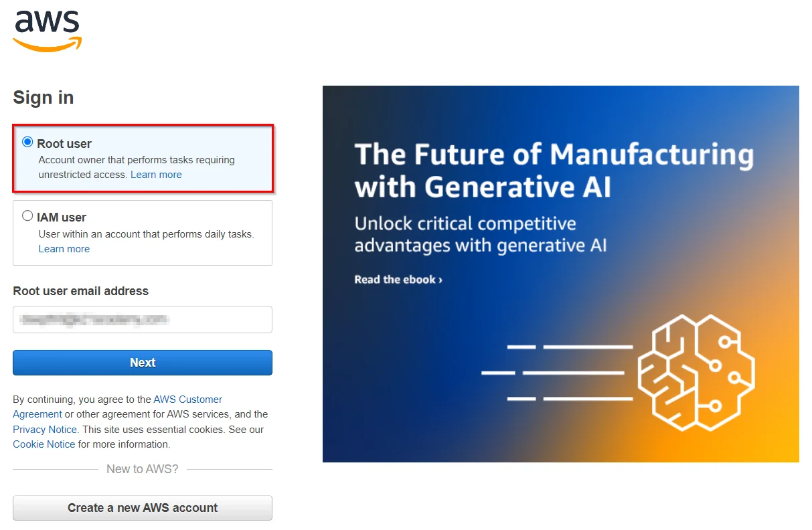The height and width of the screenshot is (530, 812).
Task: Open Learn more under Root user
Action: [x=156, y=175]
